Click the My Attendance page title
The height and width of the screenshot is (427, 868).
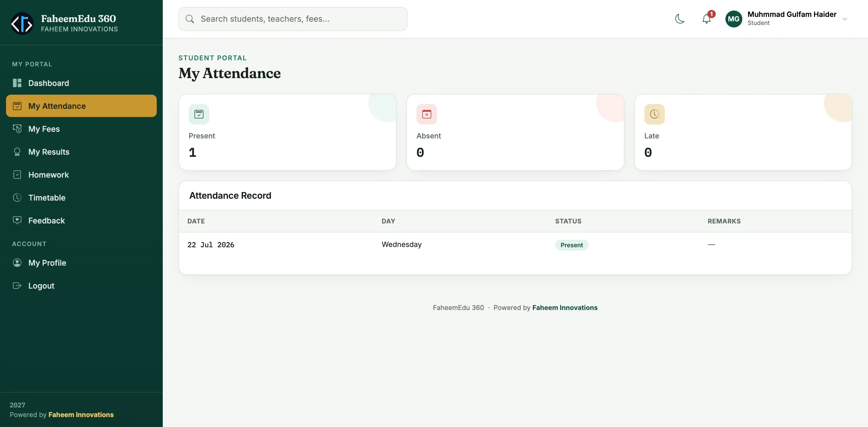click(x=229, y=73)
